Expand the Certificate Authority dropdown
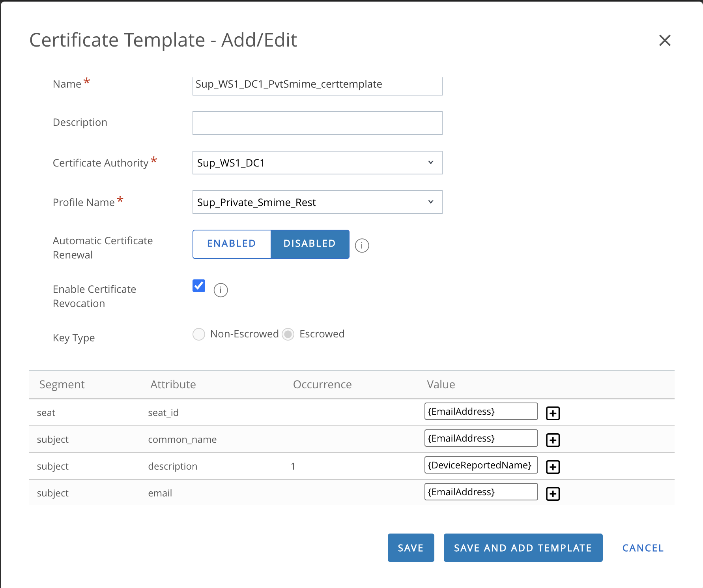The image size is (703, 588). point(317,163)
